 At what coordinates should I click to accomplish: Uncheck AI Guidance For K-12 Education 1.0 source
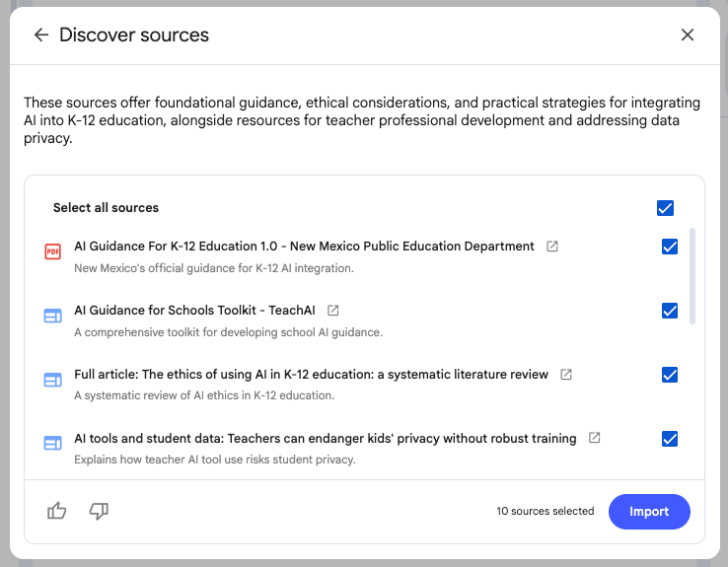pyautogui.click(x=670, y=247)
